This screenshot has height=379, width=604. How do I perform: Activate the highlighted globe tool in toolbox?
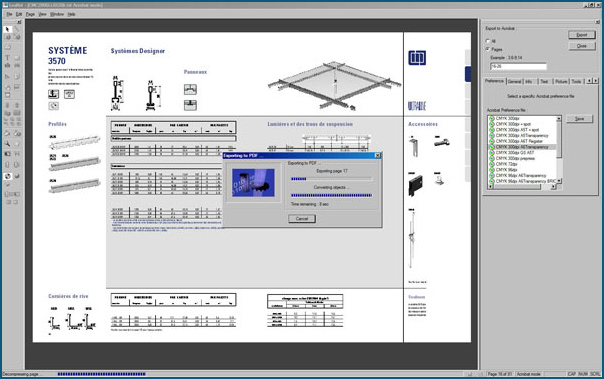pos(7,176)
